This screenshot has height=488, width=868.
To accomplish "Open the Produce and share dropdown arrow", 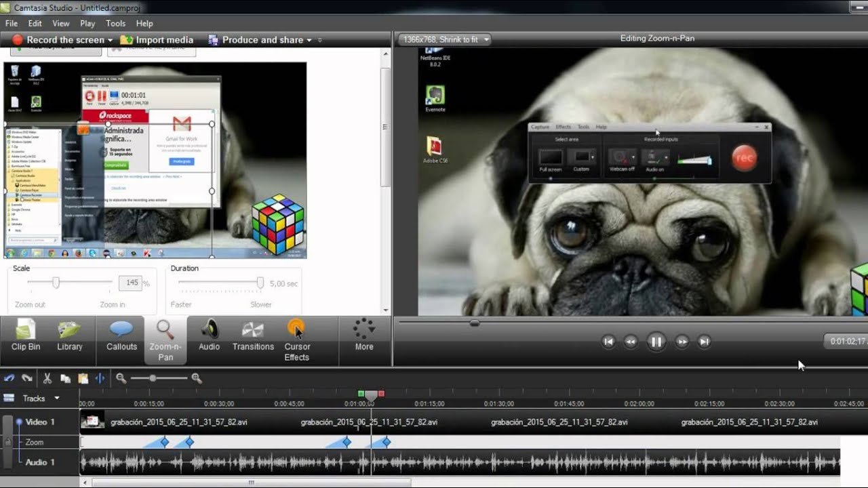I will click(309, 40).
